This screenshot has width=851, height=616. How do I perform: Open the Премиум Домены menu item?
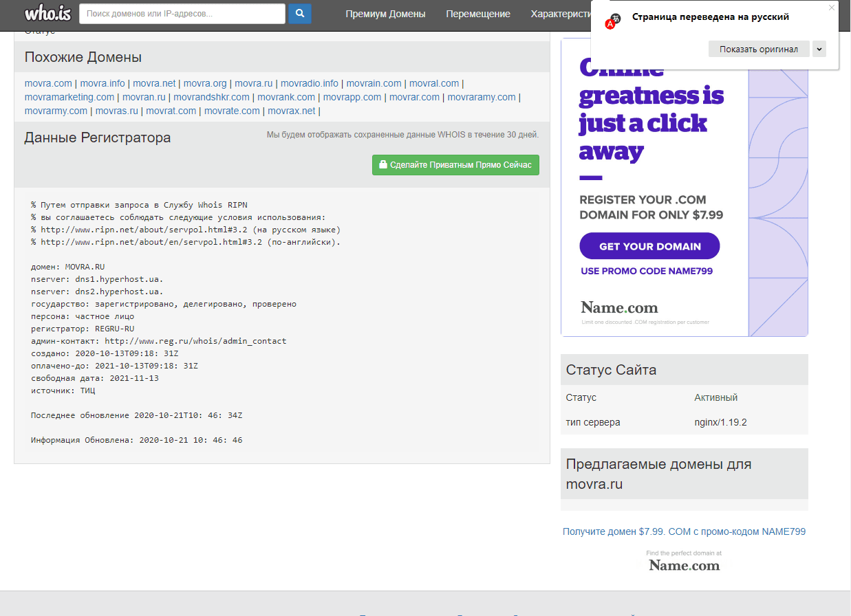click(385, 14)
